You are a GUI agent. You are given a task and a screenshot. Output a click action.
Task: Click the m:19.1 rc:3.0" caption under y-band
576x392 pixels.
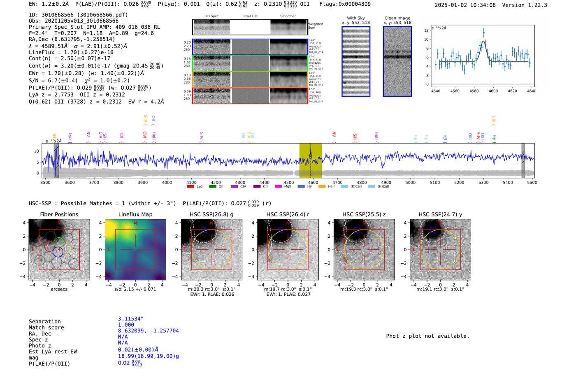[440, 289]
